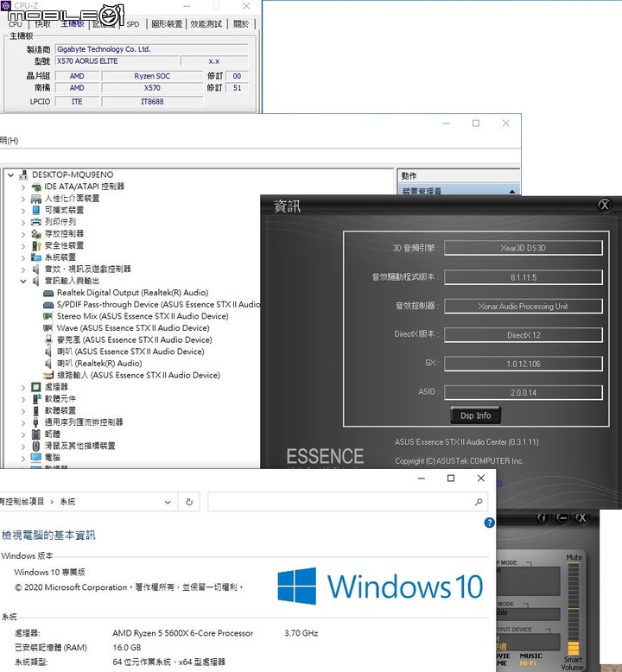Select the Xear3D DS3D engine field
622x672 pixels.
(524, 248)
